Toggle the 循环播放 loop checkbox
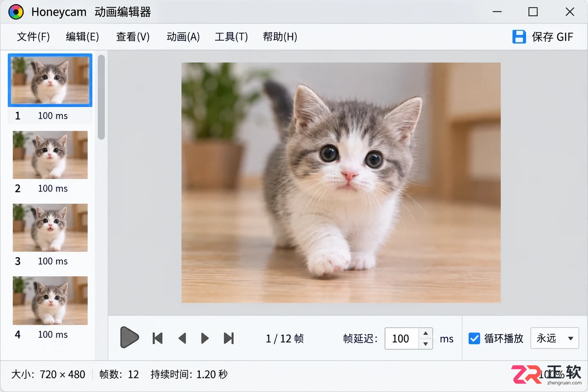The height and width of the screenshot is (392, 588). [474, 338]
